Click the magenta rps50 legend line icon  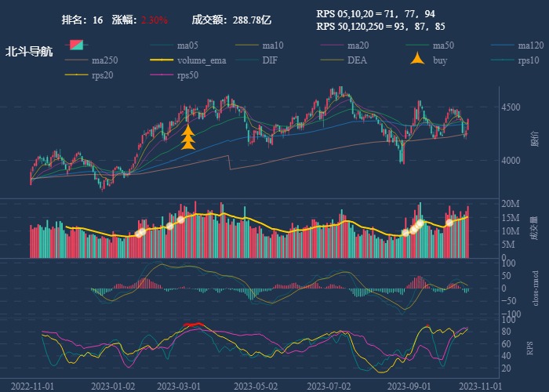(x=162, y=75)
